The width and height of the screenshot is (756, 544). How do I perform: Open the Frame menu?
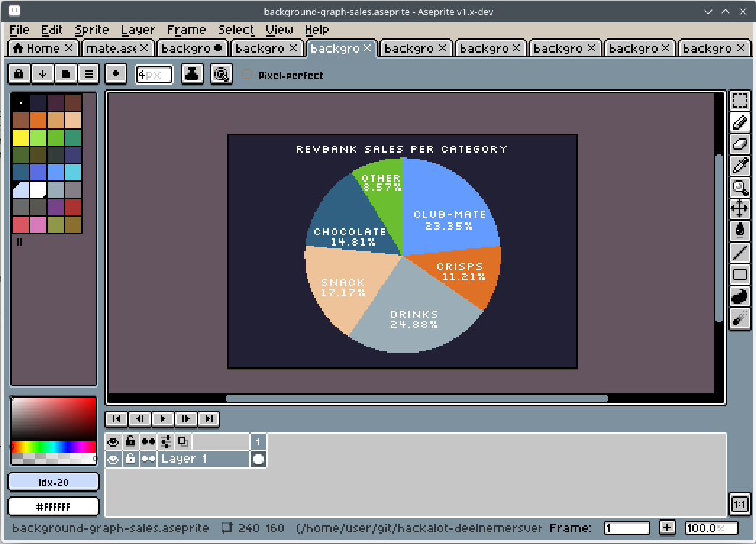tap(187, 30)
